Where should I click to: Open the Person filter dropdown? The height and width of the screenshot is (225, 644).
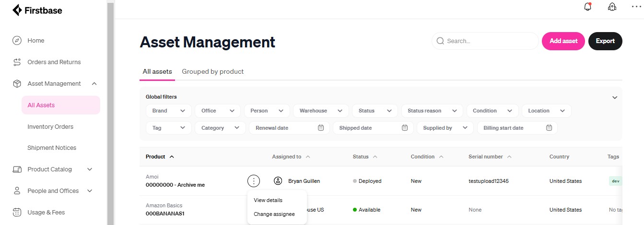pyautogui.click(x=267, y=111)
